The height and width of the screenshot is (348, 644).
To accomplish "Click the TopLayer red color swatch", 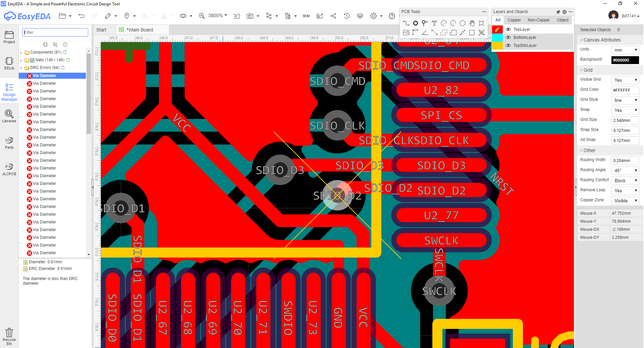I will 497,29.
